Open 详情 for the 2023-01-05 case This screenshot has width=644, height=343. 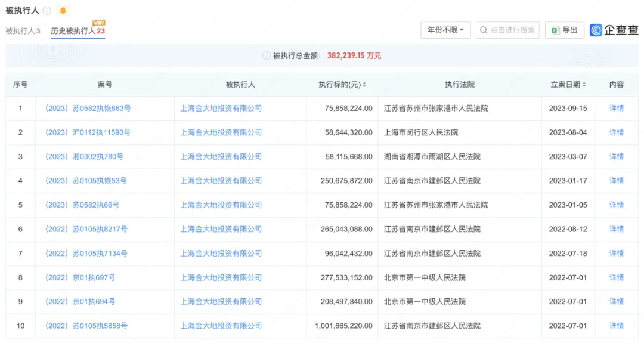617,205
